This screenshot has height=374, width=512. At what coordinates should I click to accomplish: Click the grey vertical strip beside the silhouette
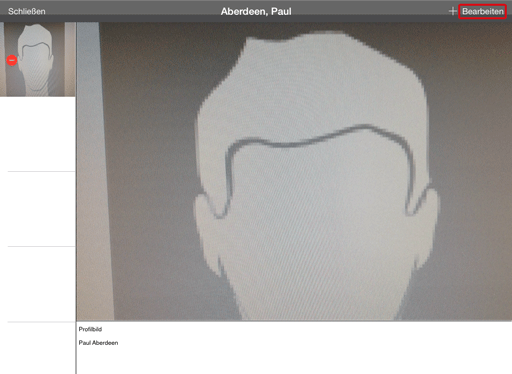click(94, 171)
